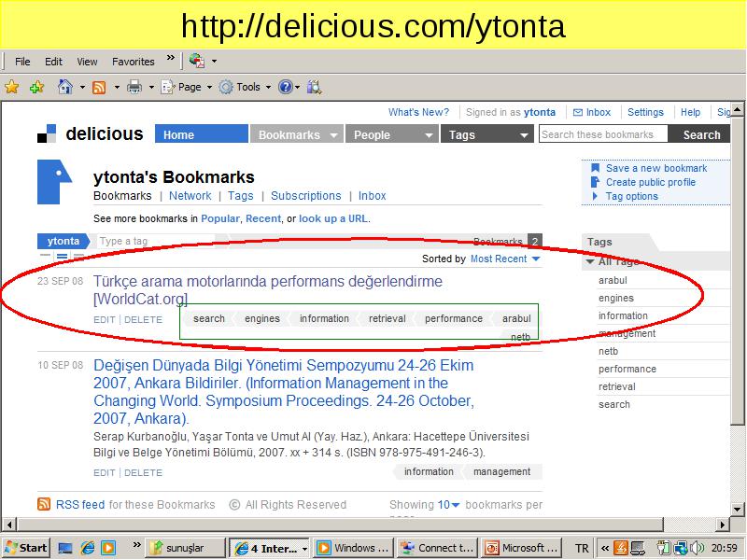The width and height of the screenshot is (747, 560).
Task: Open the Değişen Dünyada Bilgi Yönetimi bookmark
Action: coord(284,391)
